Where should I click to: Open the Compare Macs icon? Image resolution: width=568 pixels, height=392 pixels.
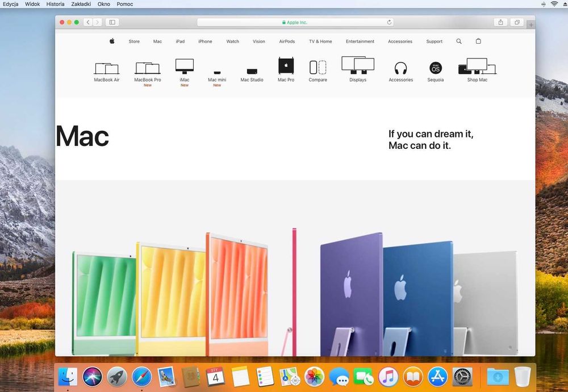318,68
